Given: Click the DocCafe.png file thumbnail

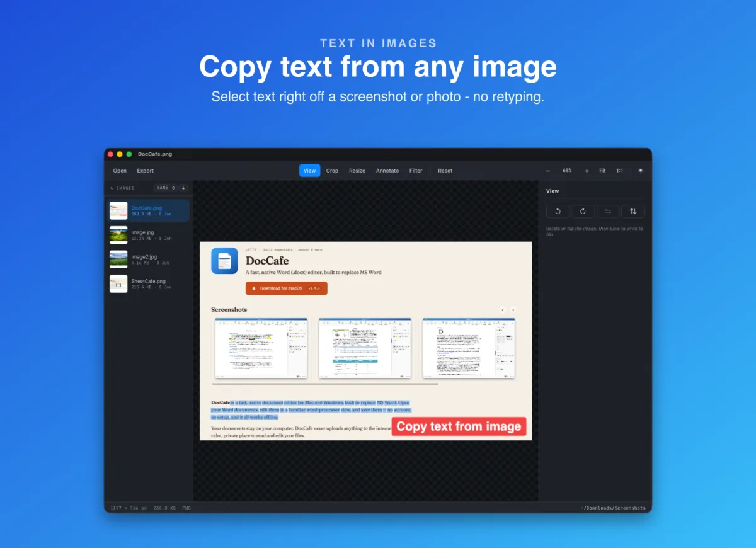Looking at the screenshot, I should pos(118,210).
